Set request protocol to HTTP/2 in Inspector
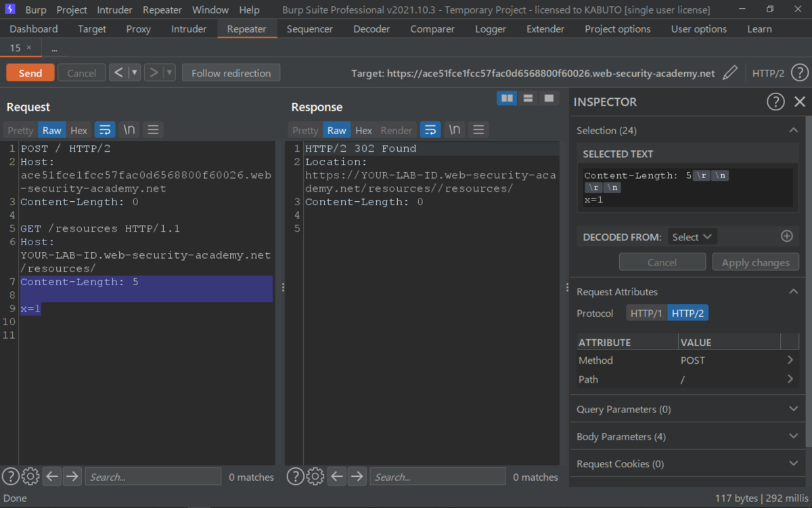This screenshot has height=508, width=812. (687, 313)
